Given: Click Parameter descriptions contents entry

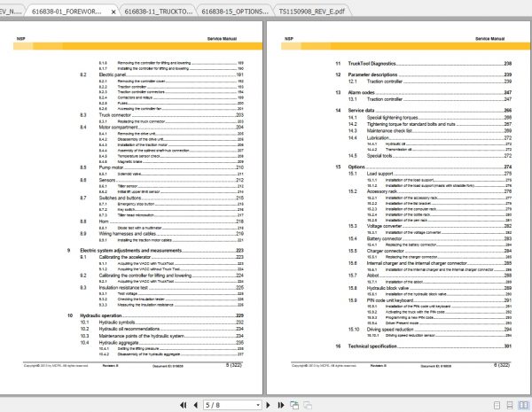Looking at the screenshot, I should pyautogui.click(x=423, y=74).
